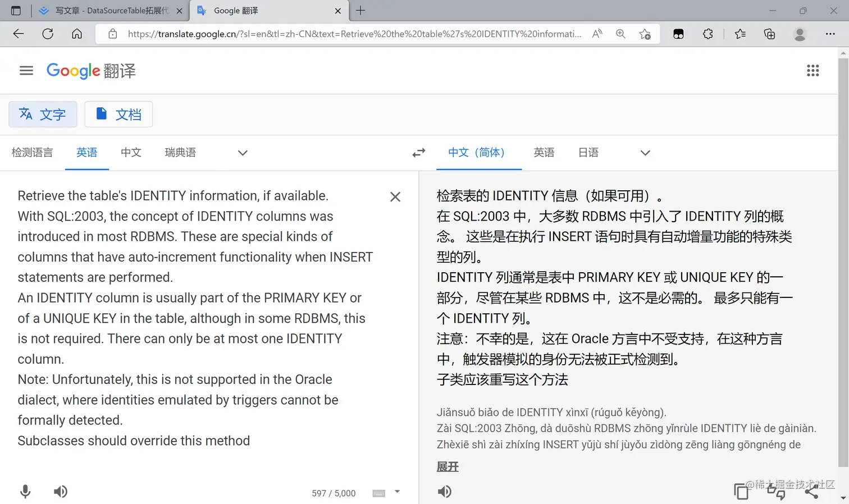Screen dimensions: 849x504
Task: Clear the source text with the X button
Action: click(395, 197)
